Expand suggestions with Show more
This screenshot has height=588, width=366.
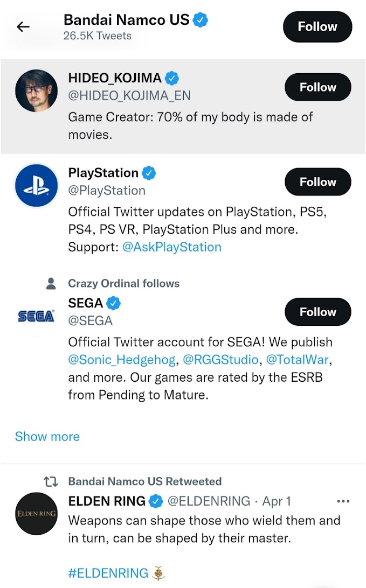click(x=47, y=436)
